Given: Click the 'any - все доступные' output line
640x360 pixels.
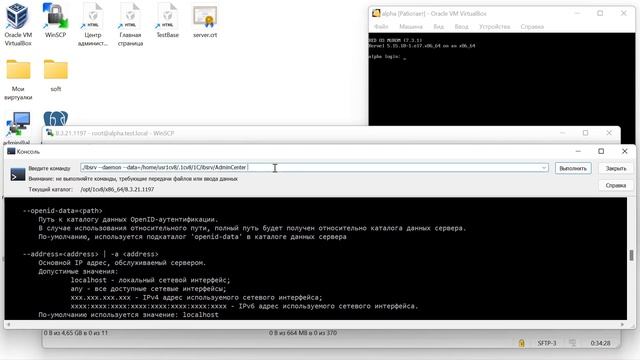Looking at the screenshot, I should 149,289.
